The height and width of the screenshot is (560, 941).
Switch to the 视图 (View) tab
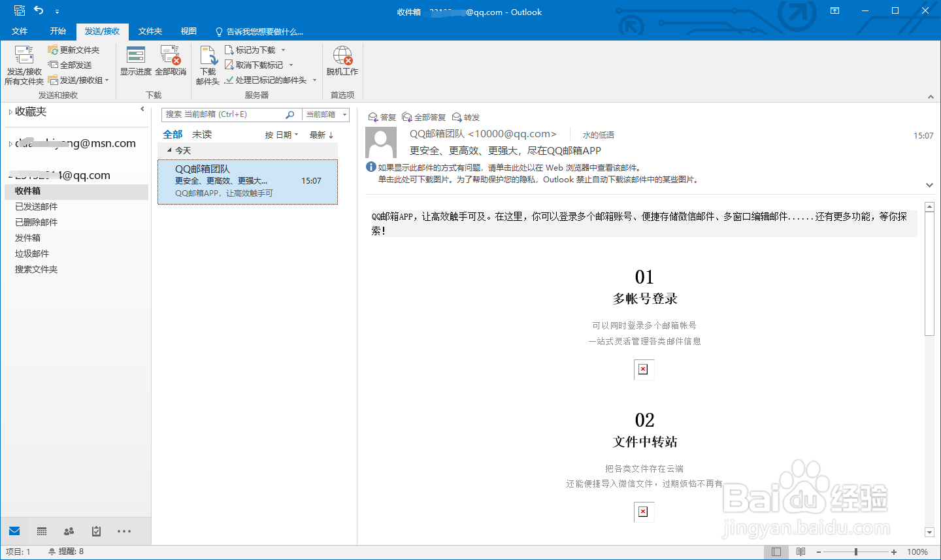pos(189,31)
